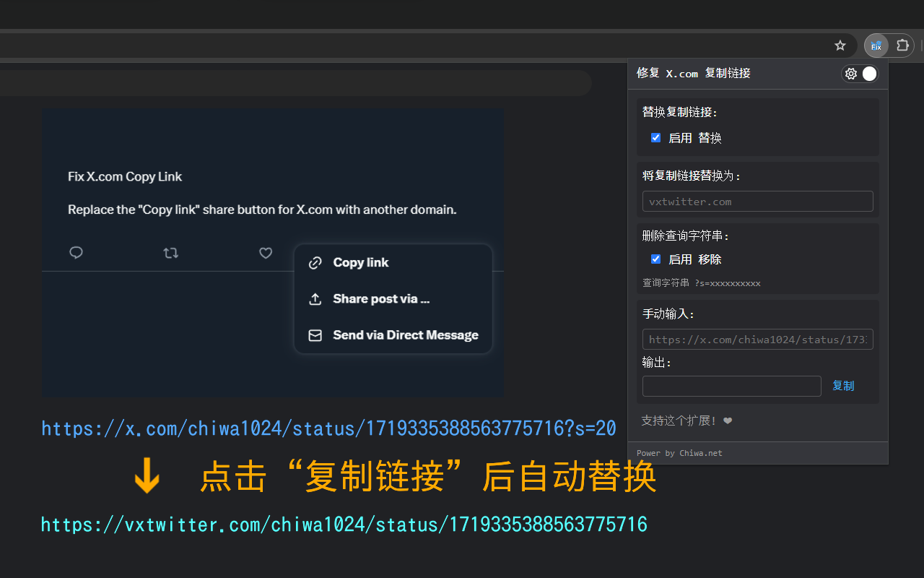Click the 替换复制链接: section label

[680, 112]
